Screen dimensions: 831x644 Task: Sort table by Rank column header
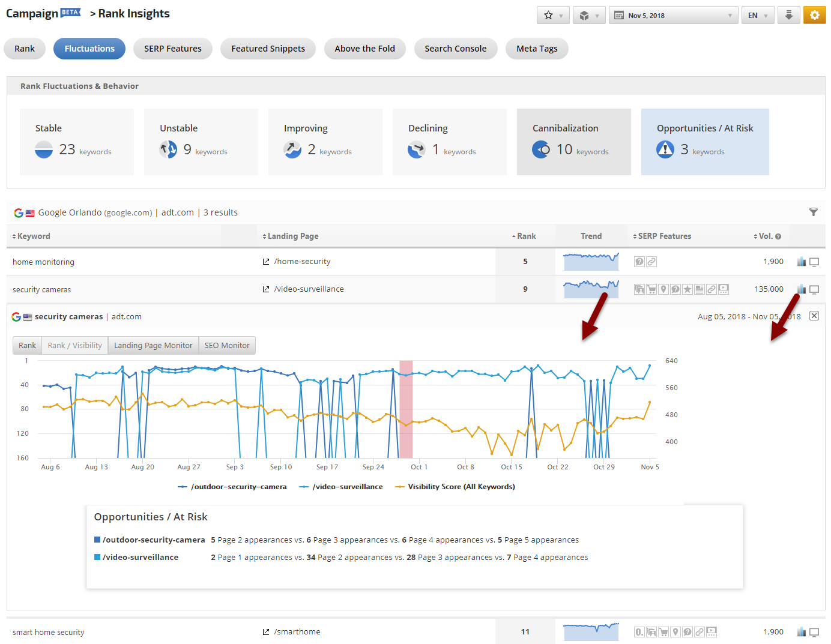[x=525, y=236]
